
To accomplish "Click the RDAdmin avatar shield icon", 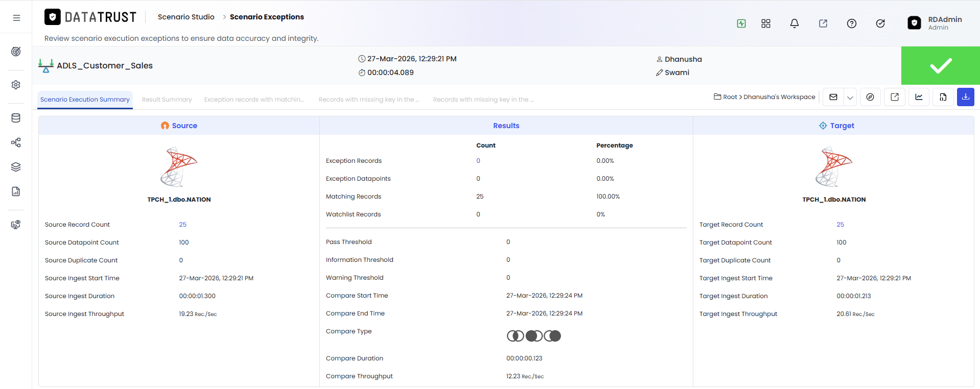I will tap(914, 23).
